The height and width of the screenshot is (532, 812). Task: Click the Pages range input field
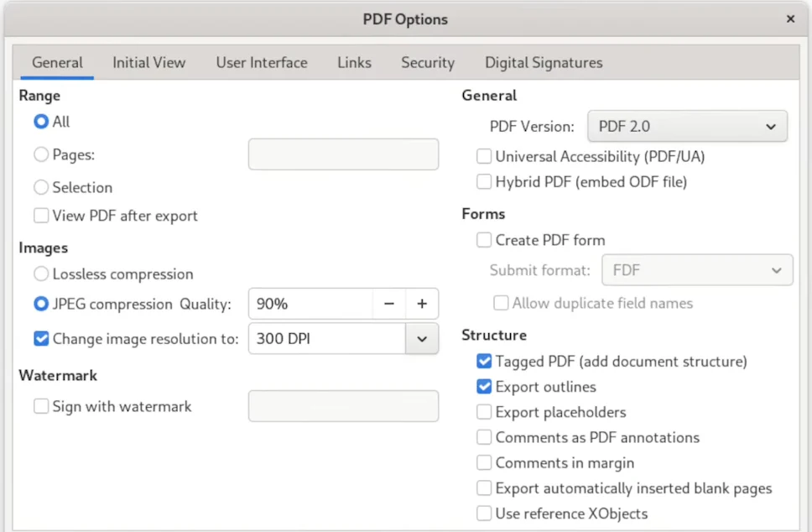pos(343,154)
